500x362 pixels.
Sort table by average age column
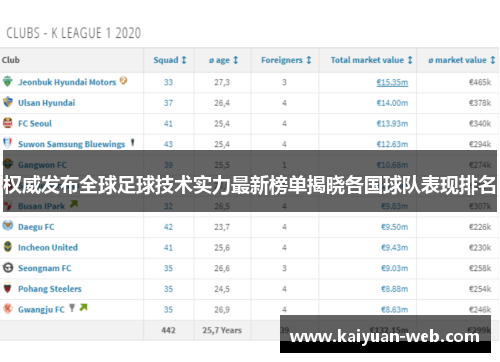[x=223, y=60]
